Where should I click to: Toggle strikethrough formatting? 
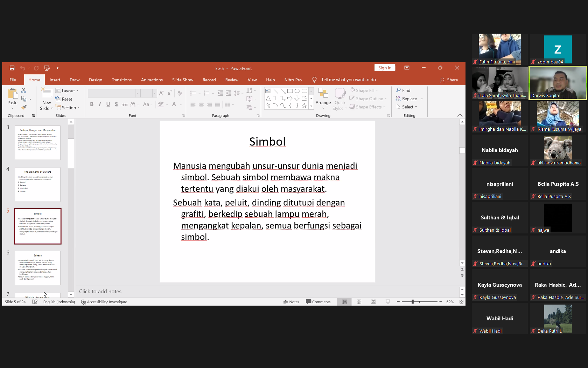point(125,104)
